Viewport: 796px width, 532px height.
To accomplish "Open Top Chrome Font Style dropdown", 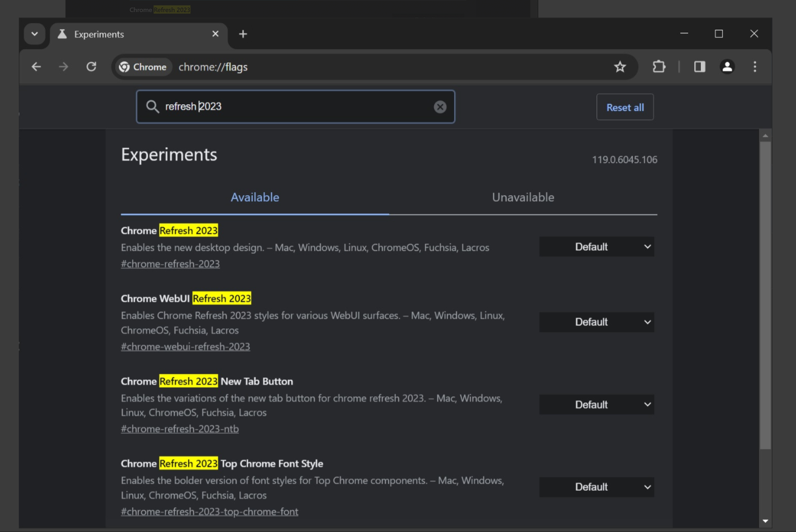I will 597,487.
